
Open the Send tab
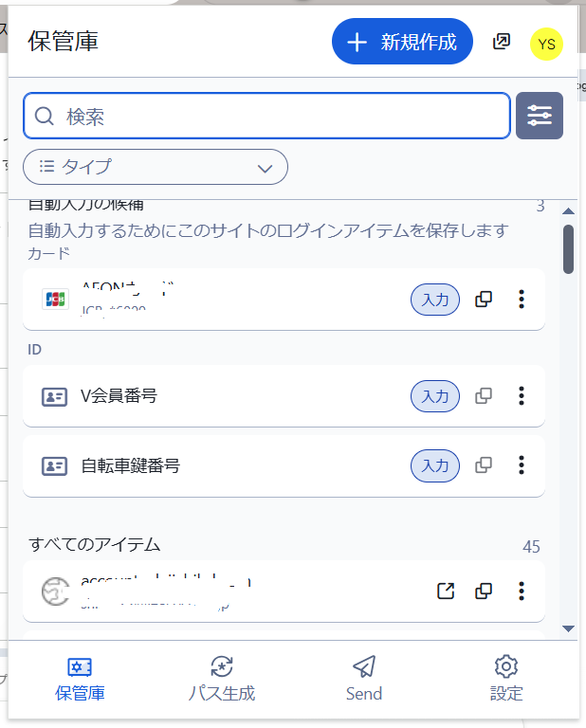point(364,678)
